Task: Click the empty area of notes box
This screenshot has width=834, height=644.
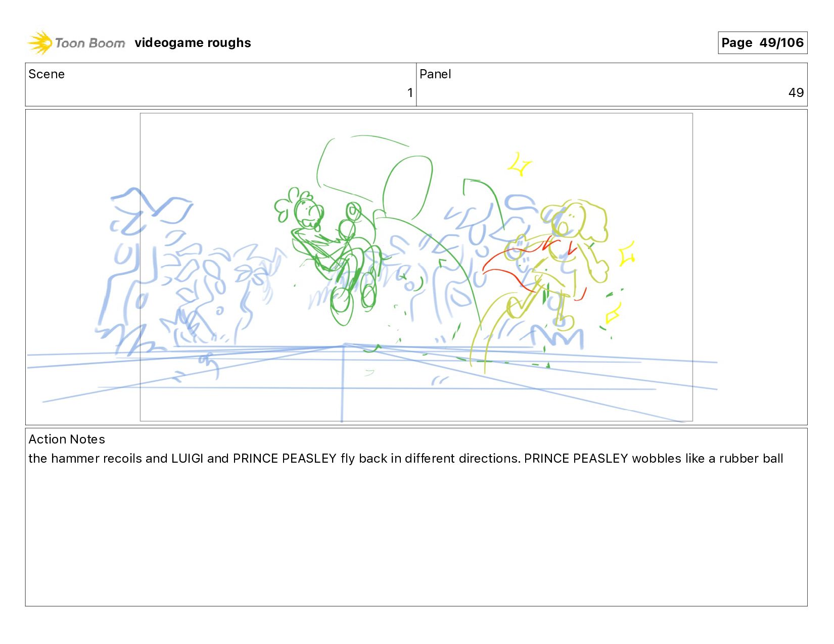Action: click(x=416, y=535)
